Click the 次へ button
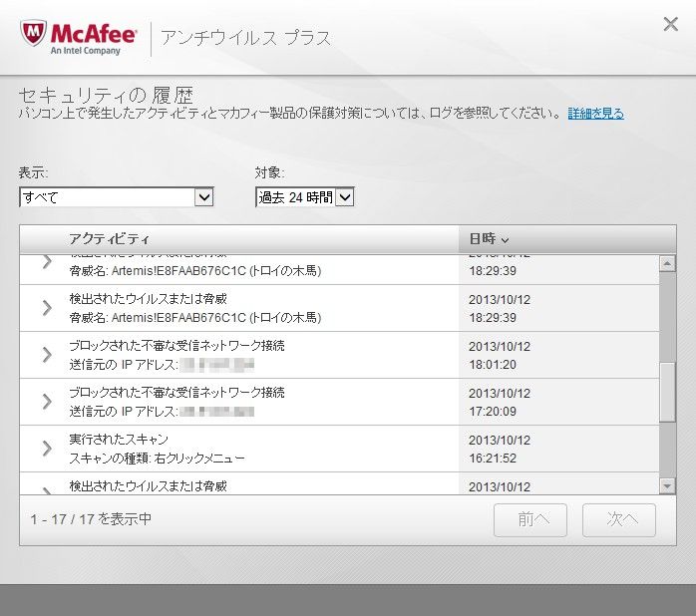The height and width of the screenshot is (616, 696). (619, 519)
